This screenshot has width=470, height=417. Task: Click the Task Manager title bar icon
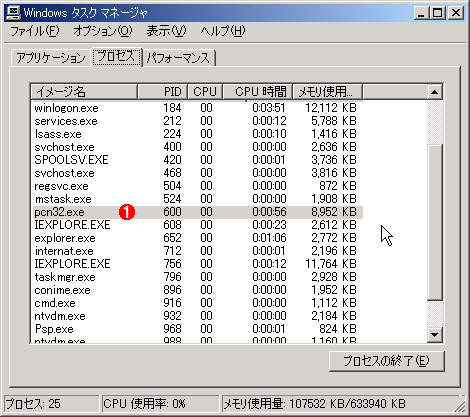13,13
